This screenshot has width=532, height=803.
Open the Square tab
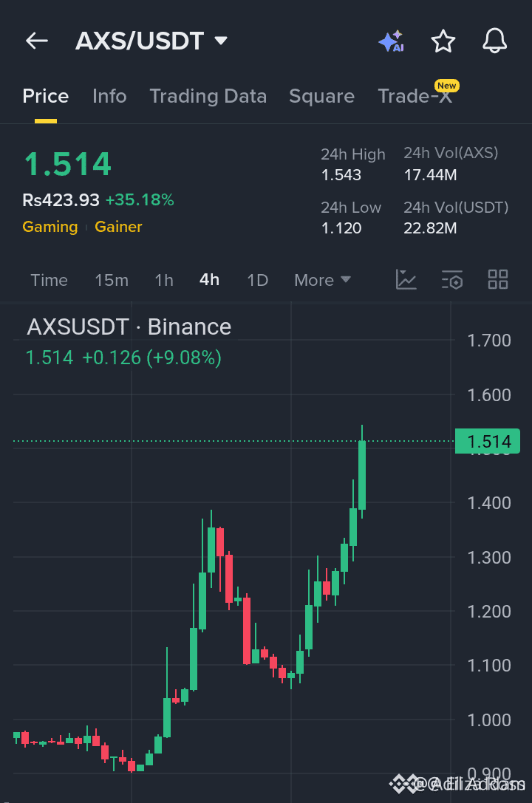pos(321,96)
